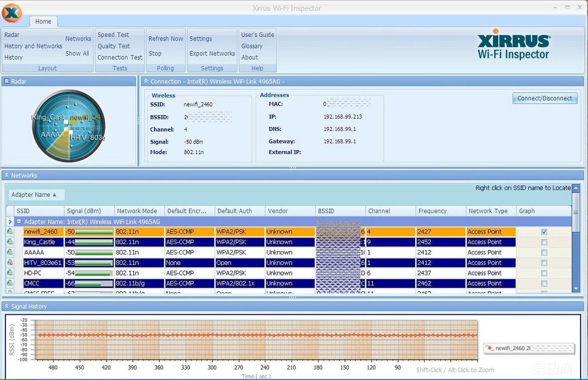Click the network icon beside AAAAA row
The width and height of the screenshot is (588, 380).
tap(10, 252)
